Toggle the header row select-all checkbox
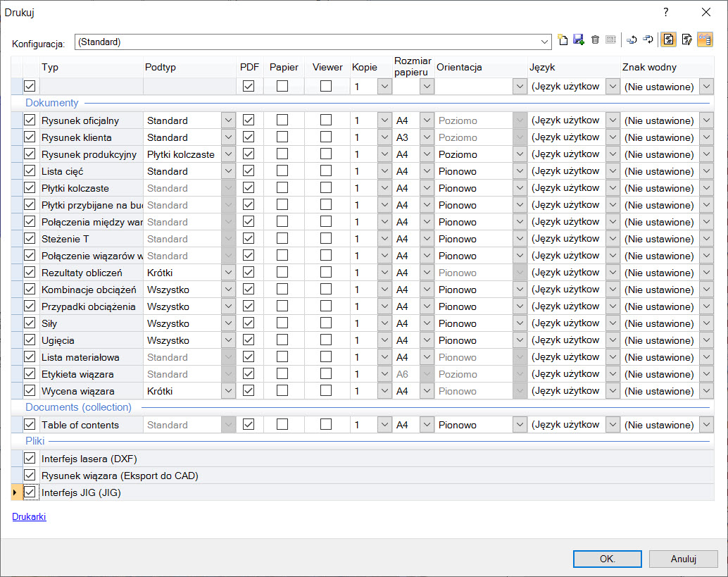Viewport: 728px width, 577px height. tap(30, 86)
